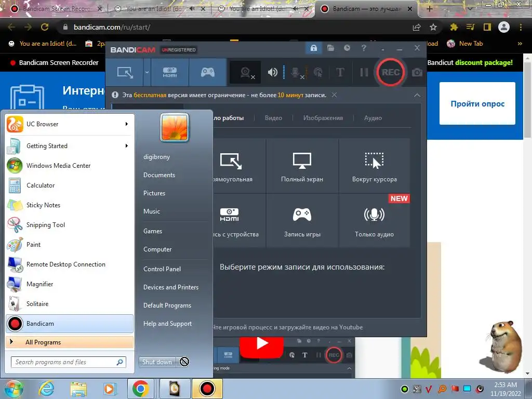Open the Chrome profile avatar icon

[504, 27]
